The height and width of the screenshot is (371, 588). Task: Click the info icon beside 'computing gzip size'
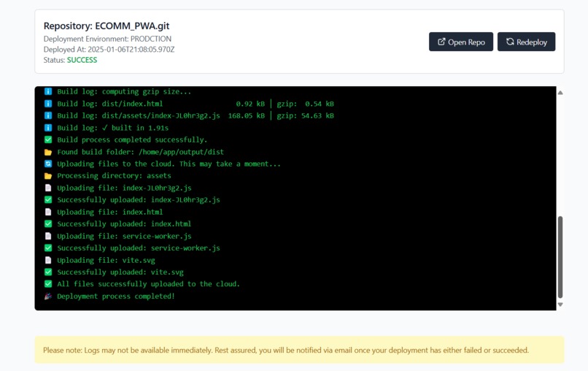click(x=48, y=91)
